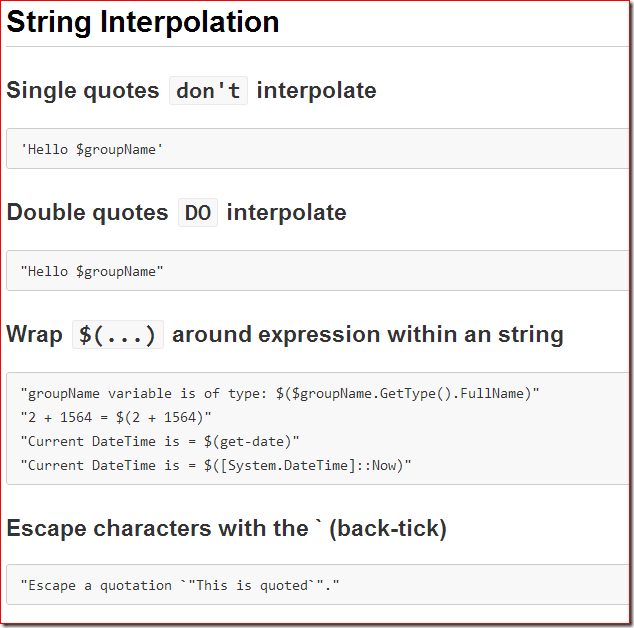Click the Single quotes heading text

83,90
